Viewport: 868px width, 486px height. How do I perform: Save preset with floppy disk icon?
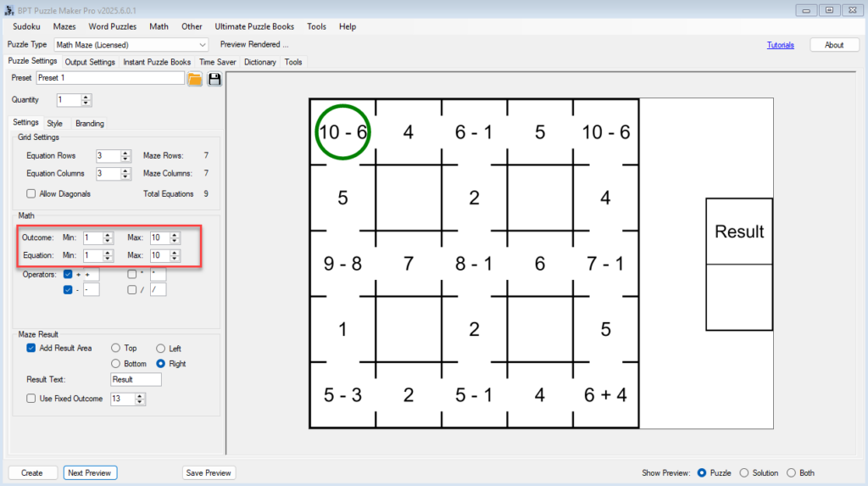pyautogui.click(x=214, y=79)
